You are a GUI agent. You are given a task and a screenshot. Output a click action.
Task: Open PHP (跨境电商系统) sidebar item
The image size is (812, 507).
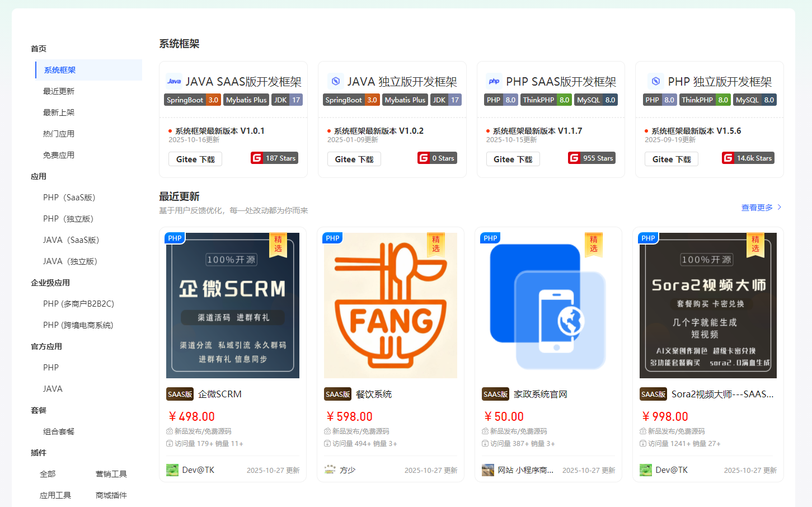click(x=78, y=325)
